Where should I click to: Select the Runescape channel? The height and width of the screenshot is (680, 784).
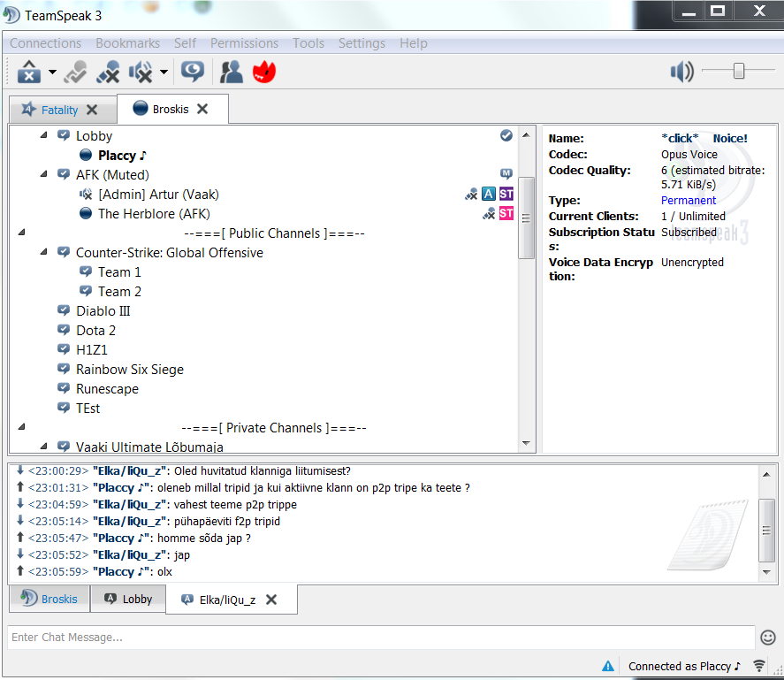[107, 389]
